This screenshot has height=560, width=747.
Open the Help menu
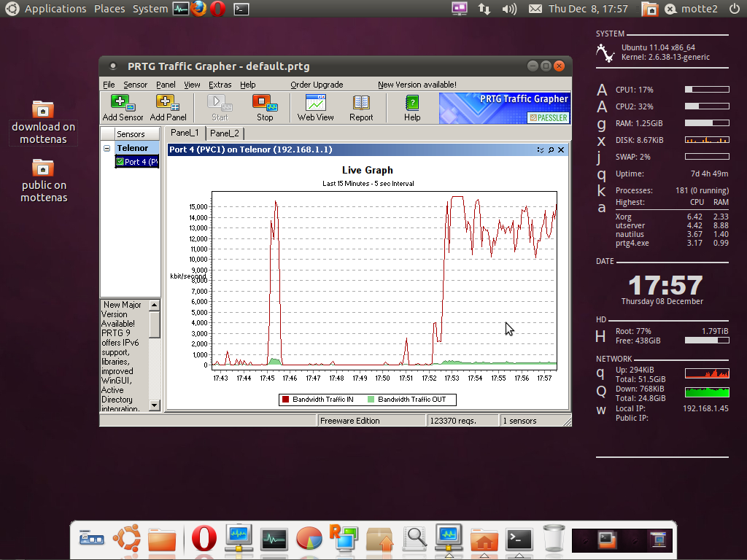point(248,85)
